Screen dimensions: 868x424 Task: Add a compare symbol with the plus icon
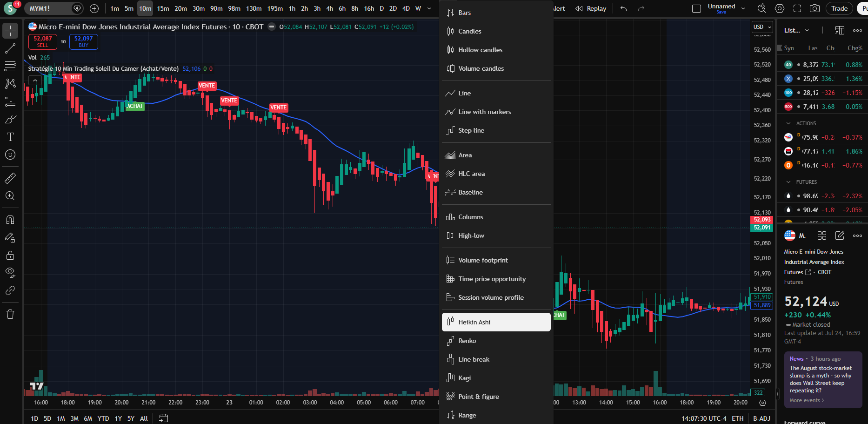94,8
